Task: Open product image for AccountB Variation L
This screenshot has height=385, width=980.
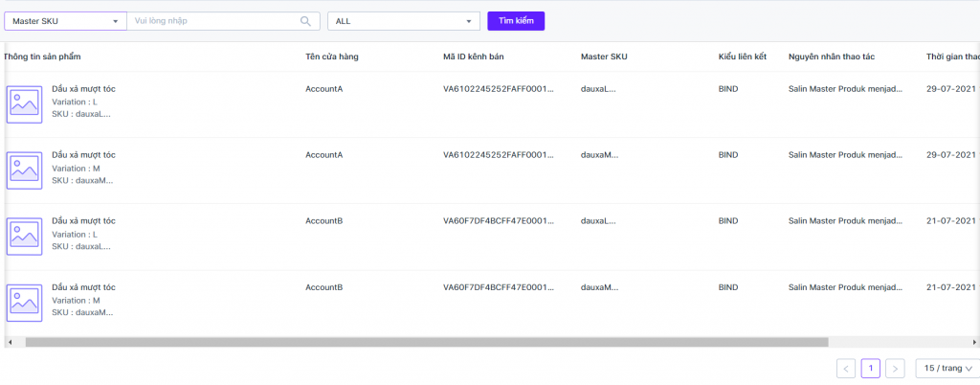Action: (24, 237)
